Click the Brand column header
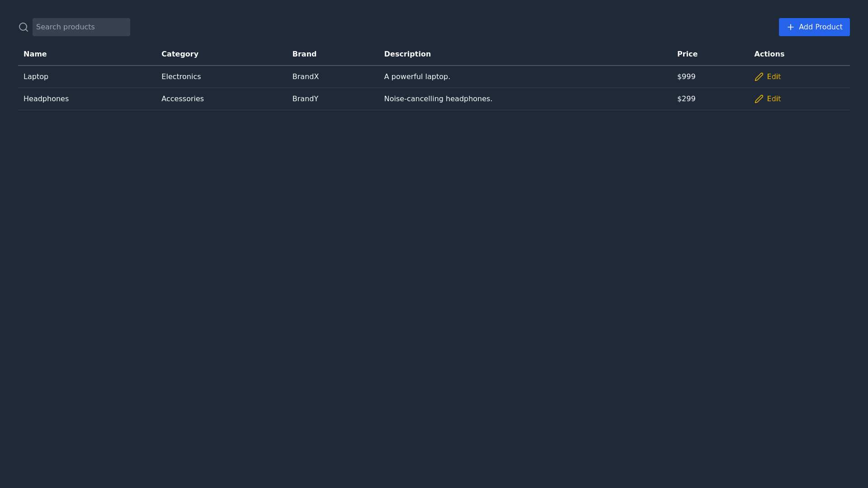868x488 pixels. click(x=304, y=54)
